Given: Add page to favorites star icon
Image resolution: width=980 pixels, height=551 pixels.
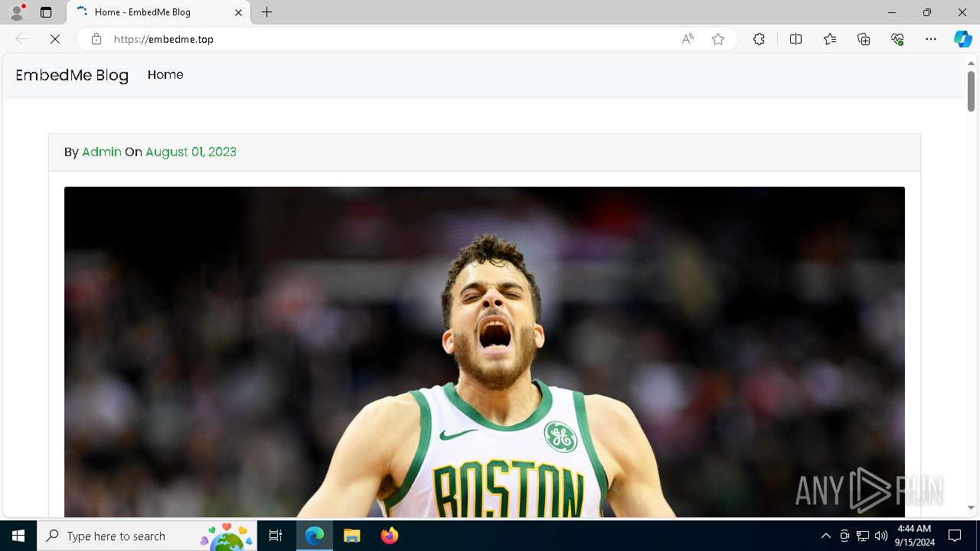Looking at the screenshot, I should coord(718,39).
